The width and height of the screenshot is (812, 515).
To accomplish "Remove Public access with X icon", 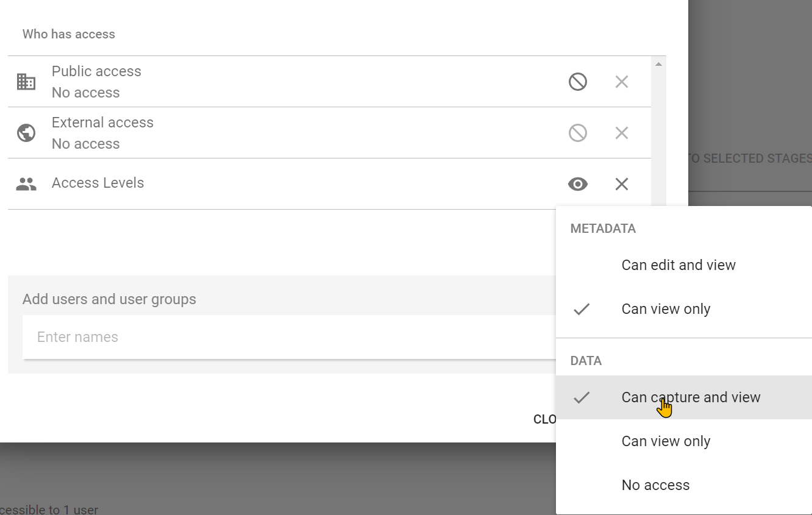I will coord(622,82).
